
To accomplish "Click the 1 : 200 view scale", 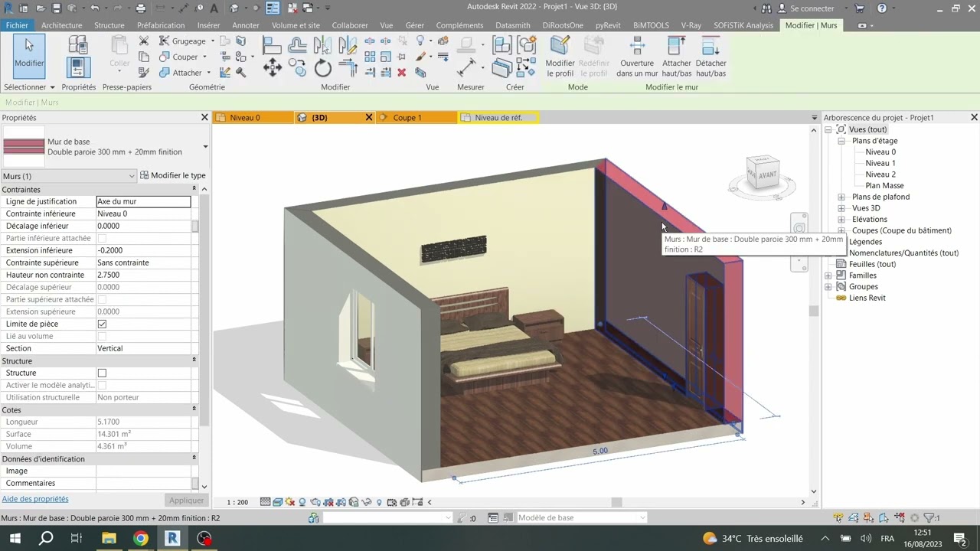I will click(x=237, y=502).
